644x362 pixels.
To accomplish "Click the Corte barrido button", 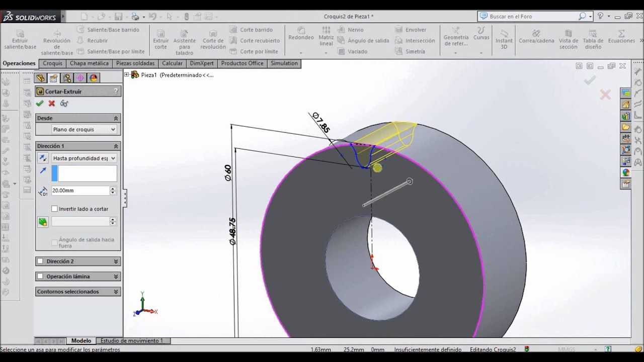I will click(252, 30).
